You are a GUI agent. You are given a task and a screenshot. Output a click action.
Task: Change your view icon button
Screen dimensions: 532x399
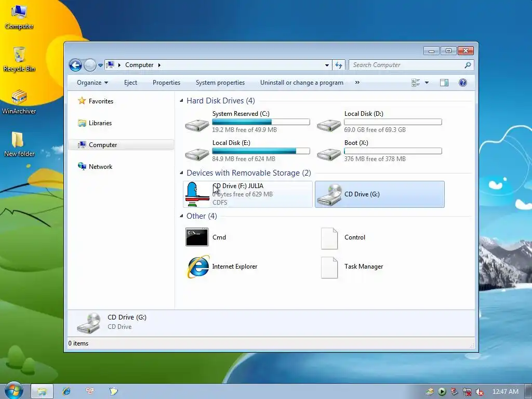click(x=416, y=83)
